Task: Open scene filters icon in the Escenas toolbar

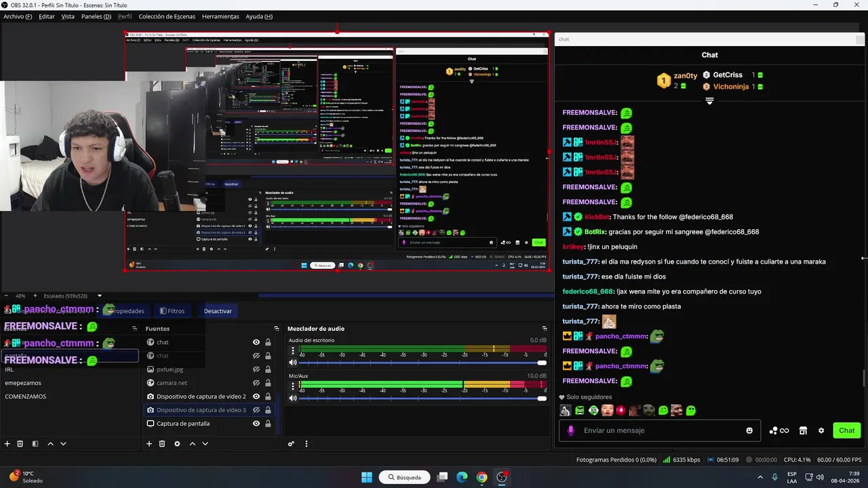Action: tap(35, 444)
